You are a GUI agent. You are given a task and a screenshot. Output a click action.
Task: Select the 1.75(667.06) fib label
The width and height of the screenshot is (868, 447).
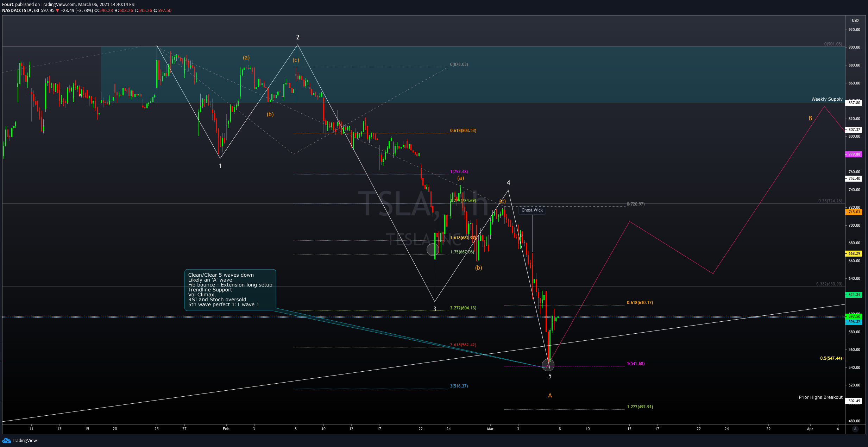(x=462, y=252)
